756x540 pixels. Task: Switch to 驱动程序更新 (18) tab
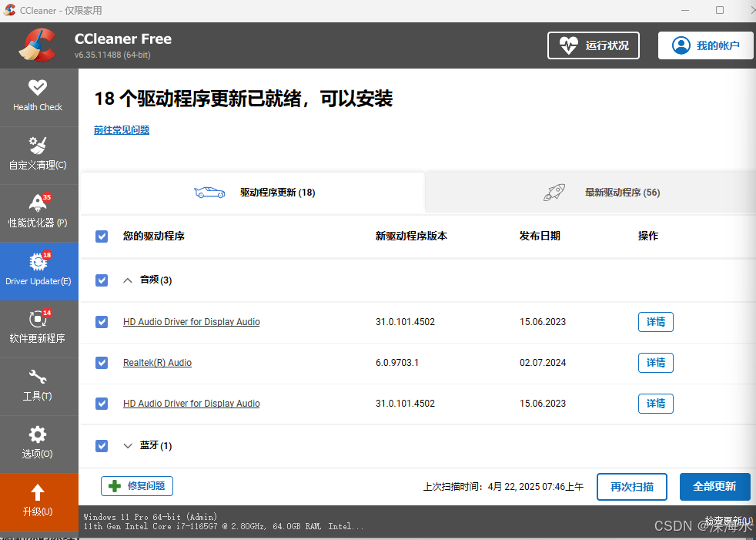[x=253, y=193]
